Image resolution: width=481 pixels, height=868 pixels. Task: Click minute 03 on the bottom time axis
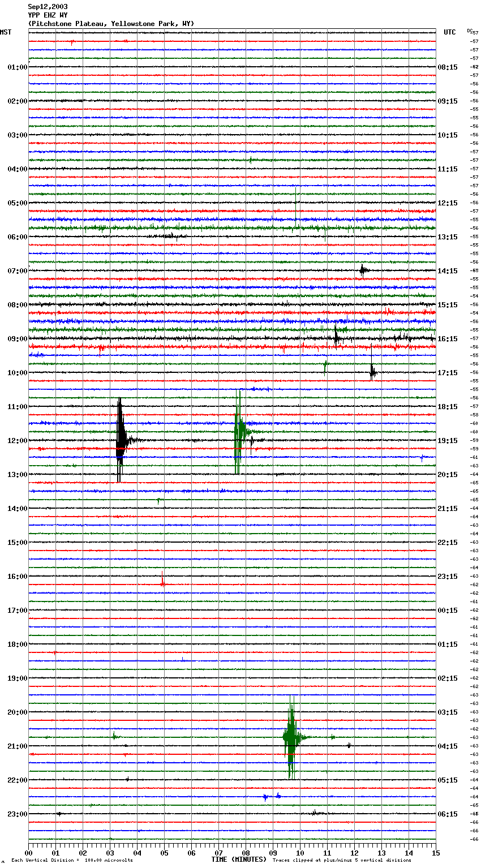[110, 853]
